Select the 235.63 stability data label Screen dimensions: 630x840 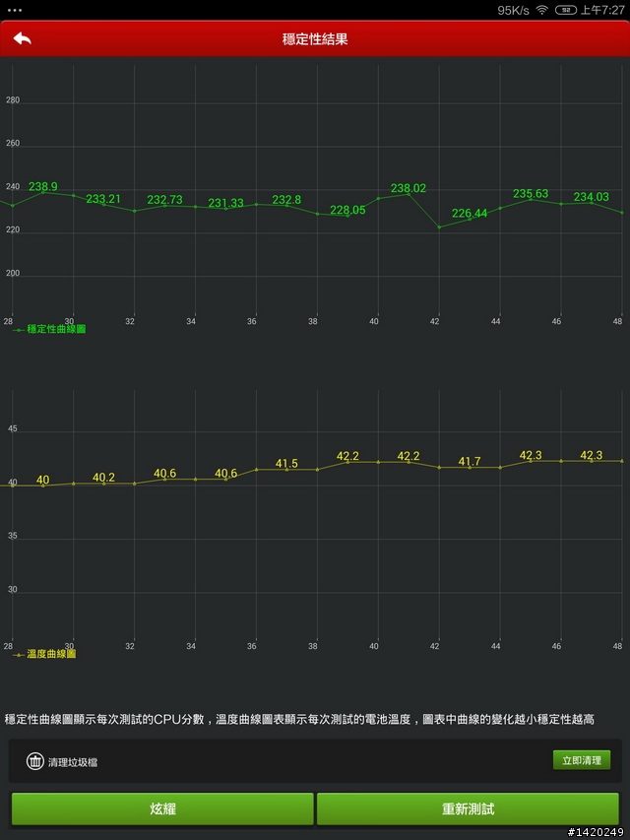(x=531, y=193)
